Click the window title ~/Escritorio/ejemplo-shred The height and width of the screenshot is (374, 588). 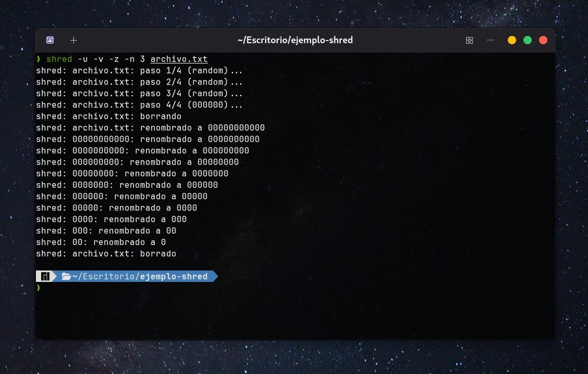click(x=295, y=40)
